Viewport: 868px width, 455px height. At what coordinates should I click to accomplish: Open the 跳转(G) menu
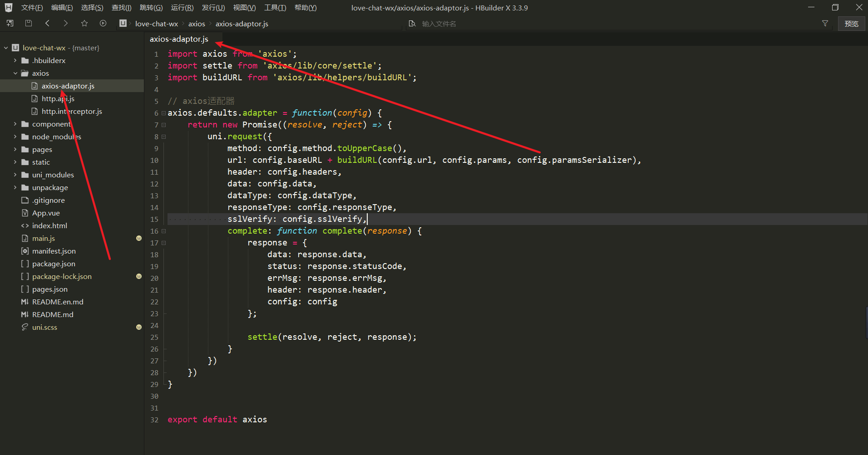point(151,8)
